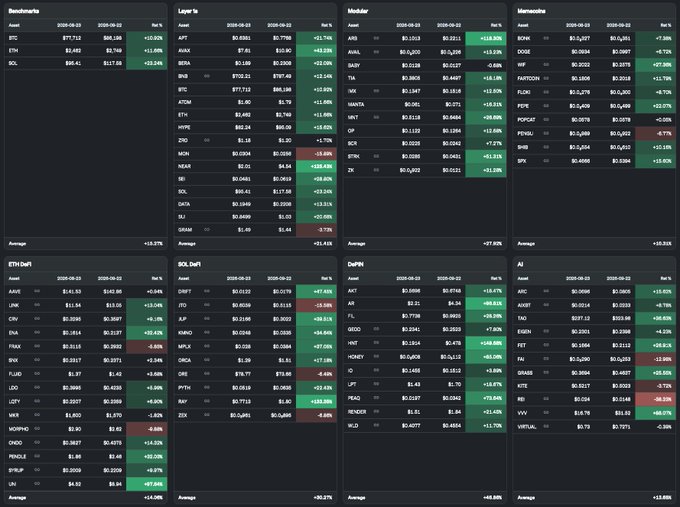This screenshot has height=507, width=680.
Task: Click the ONDO row link icon
Action: click(x=37, y=443)
